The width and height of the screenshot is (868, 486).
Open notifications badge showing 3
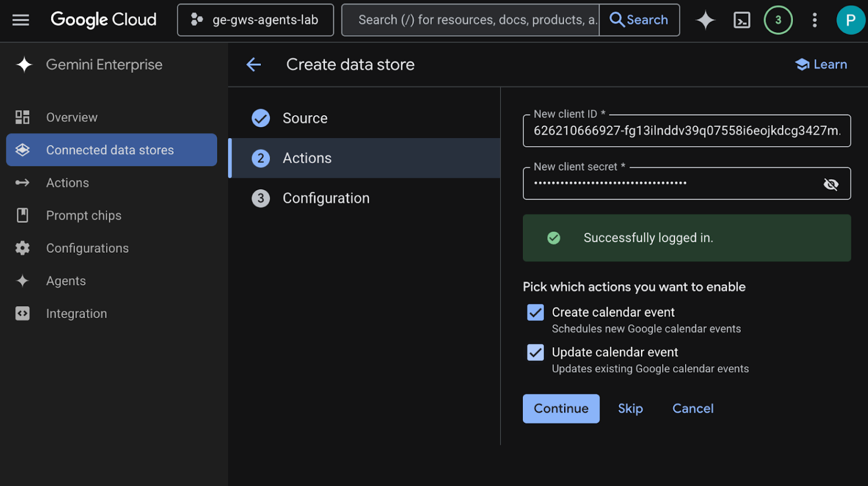point(778,20)
